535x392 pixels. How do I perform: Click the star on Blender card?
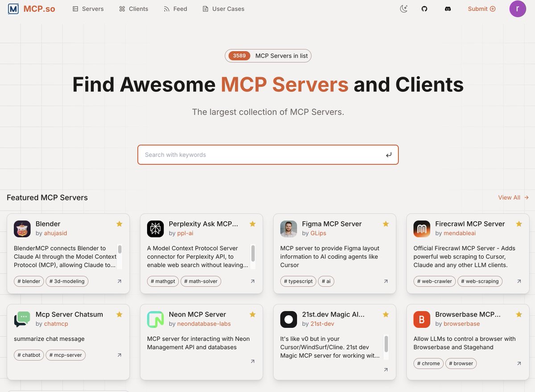point(119,224)
